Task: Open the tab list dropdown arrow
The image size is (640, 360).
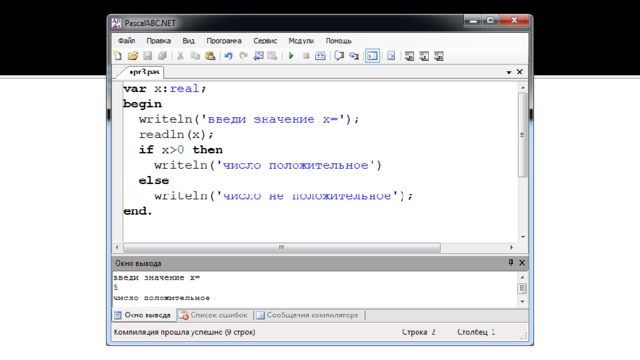Action: tap(509, 72)
